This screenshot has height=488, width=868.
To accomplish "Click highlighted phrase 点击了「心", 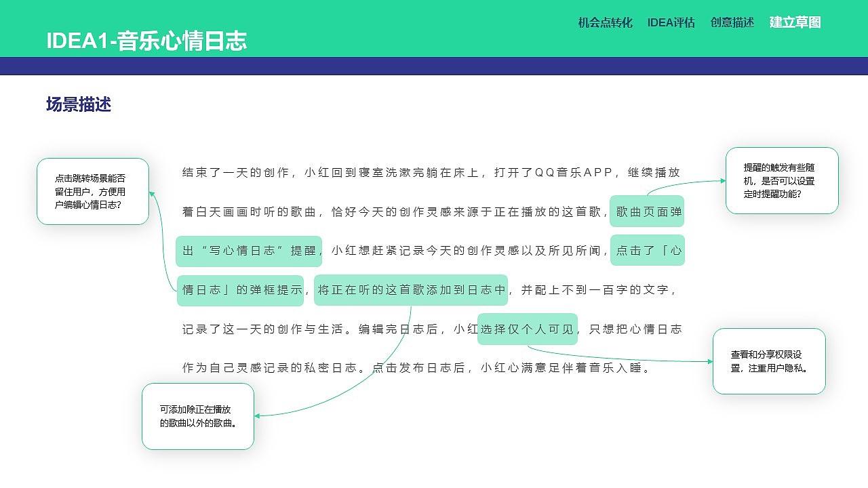I will point(648,251).
